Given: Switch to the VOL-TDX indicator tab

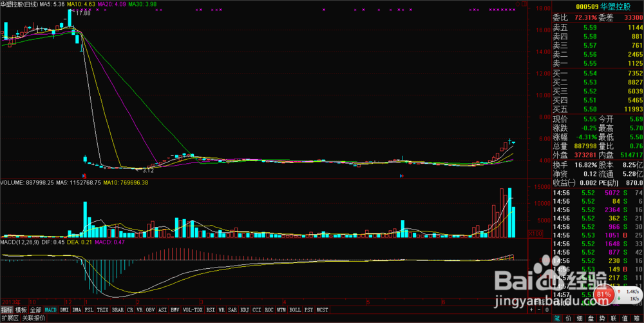Looking at the screenshot, I should coord(193,310).
